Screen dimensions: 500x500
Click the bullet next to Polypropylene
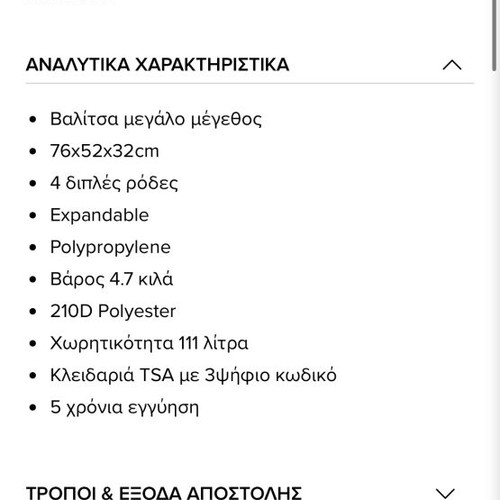pos(33,247)
